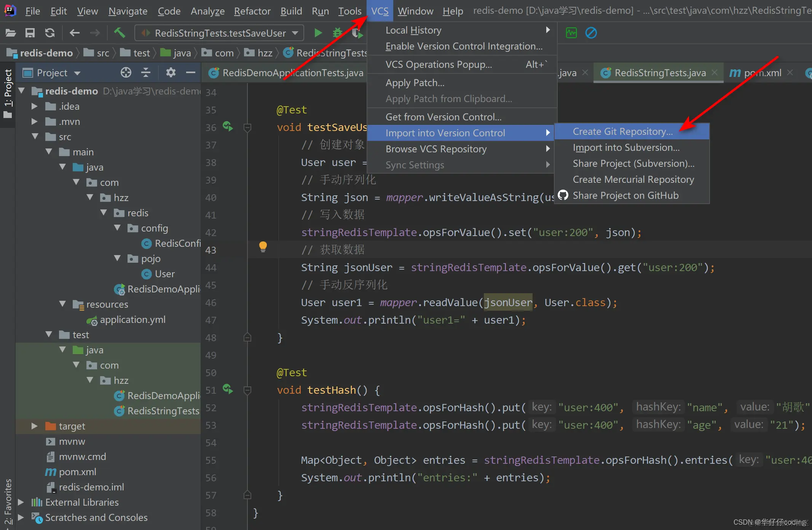Open the 1: Project tool window tab

pyautogui.click(x=8, y=94)
